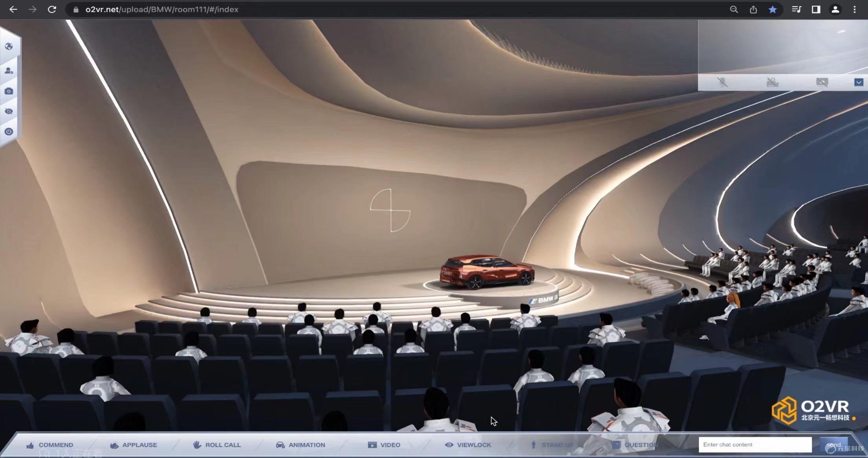
Task: Enable screen sharing in video panel
Action: [x=822, y=82]
